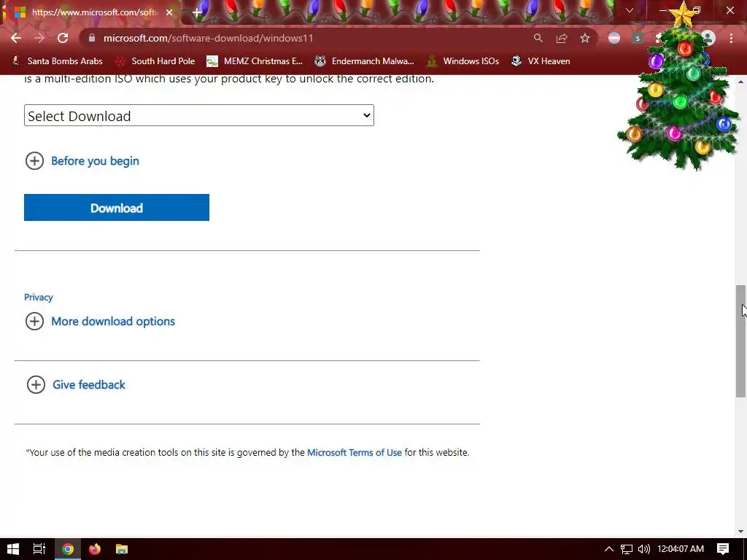Viewport: 747px width, 560px height.
Task: Open the Chrome three-dot menu
Action: click(x=731, y=38)
